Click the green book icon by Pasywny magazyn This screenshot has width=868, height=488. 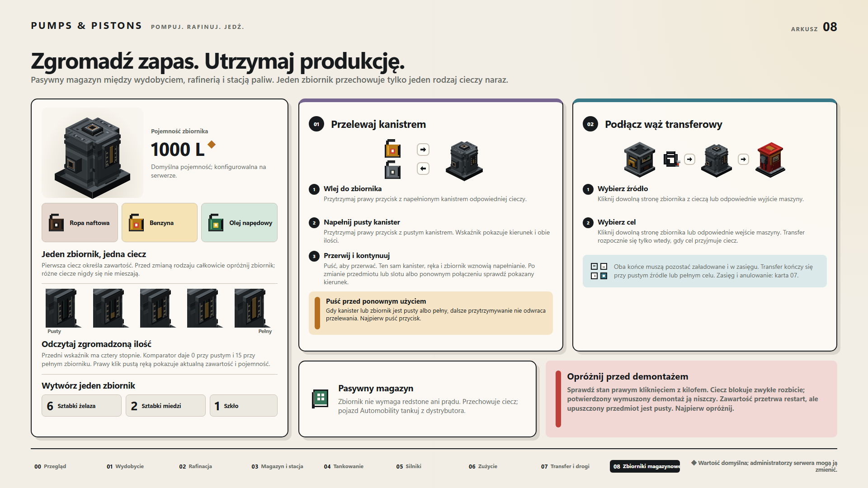320,399
